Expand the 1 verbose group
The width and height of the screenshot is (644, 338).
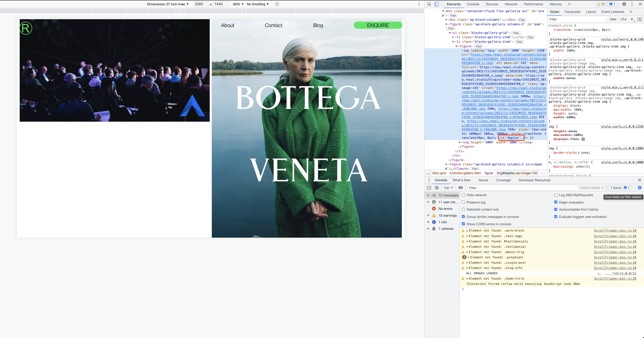[x=428, y=229]
